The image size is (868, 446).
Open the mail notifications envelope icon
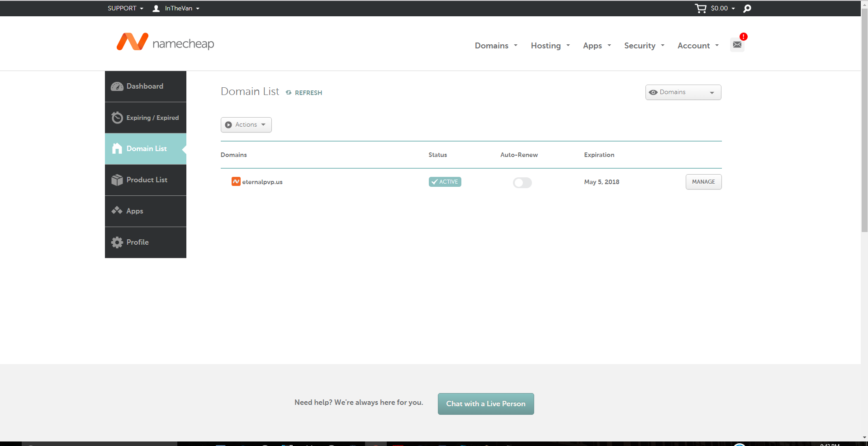point(737,45)
